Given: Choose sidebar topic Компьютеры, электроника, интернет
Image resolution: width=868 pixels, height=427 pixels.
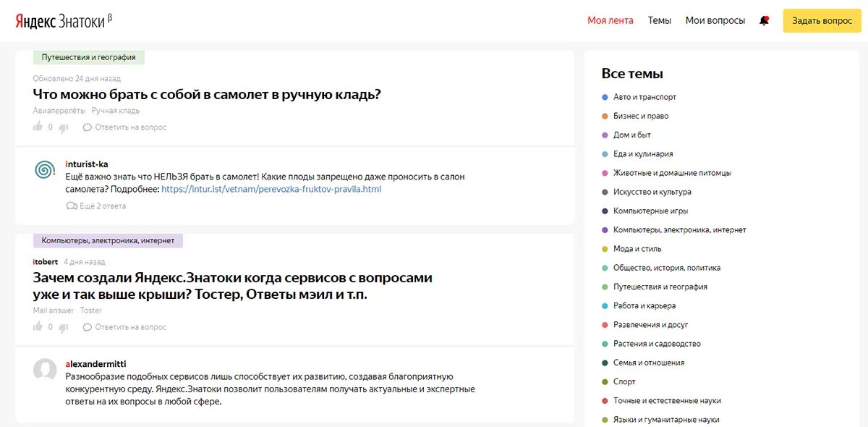Looking at the screenshot, I should [x=680, y=230].
